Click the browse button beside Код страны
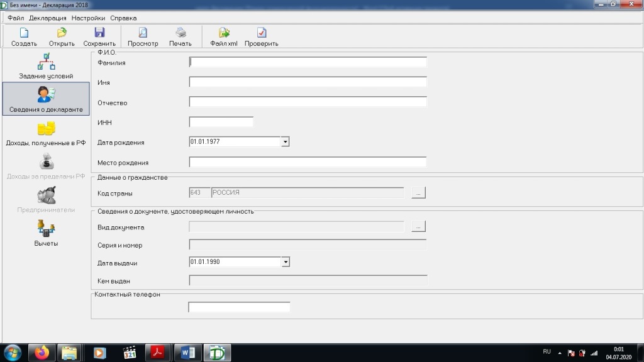The image size is (644, 362). click(x=418, y=193)
